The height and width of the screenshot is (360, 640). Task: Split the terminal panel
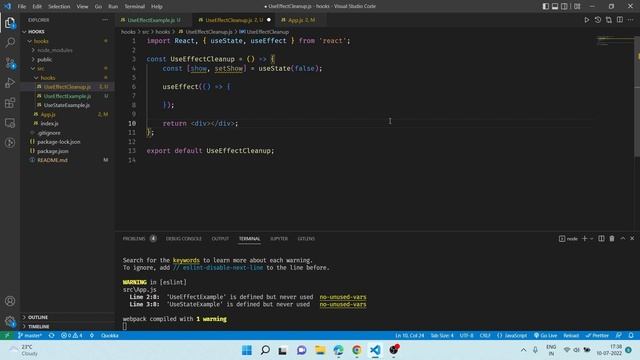601,238
